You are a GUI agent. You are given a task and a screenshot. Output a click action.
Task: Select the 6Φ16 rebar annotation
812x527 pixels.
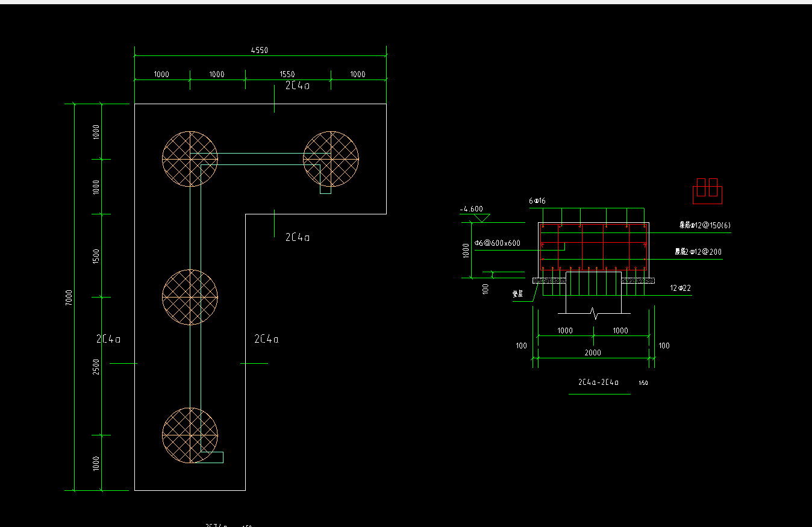537,201
